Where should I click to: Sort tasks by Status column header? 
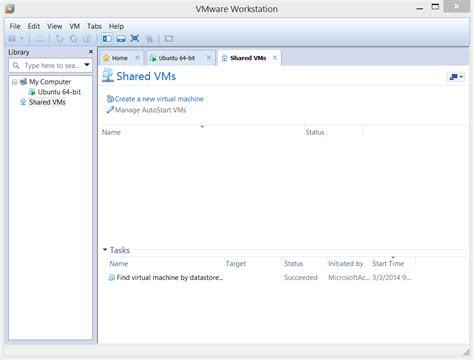(x=293, y=264)
